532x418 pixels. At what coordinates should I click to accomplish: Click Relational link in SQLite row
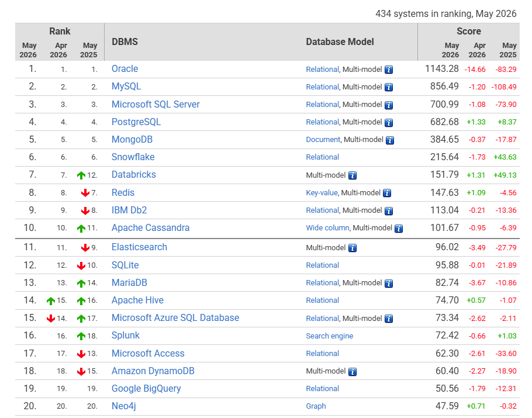pyautogui.click(x=323, y=265)
